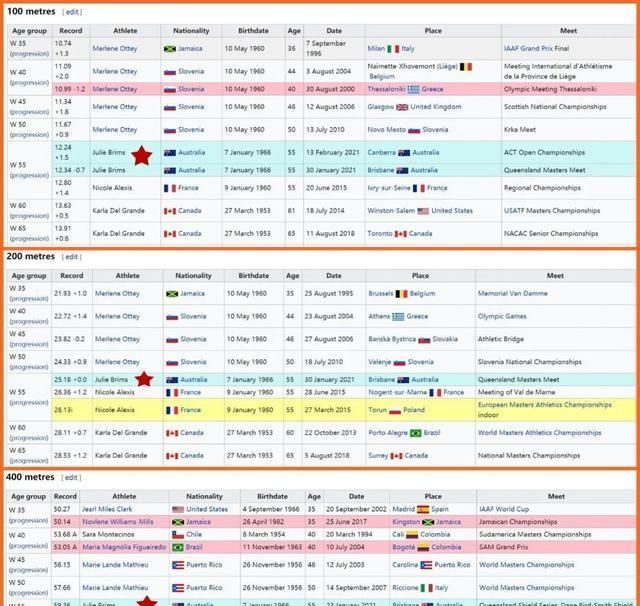
Task: Select Nicole Alexis in 12.80 row
Action: coord(112,188)
